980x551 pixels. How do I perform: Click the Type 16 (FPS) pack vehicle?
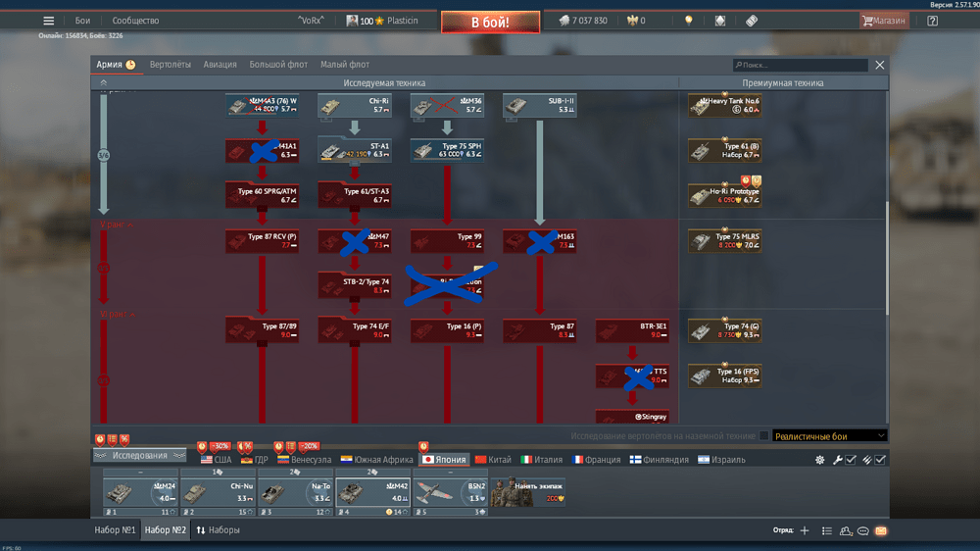tap(725, 376)
